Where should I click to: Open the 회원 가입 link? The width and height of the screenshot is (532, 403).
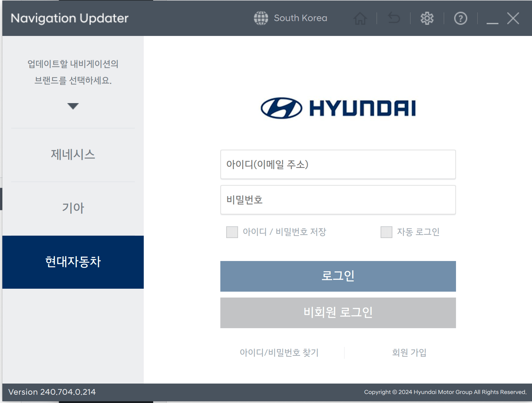[x=409, y=353]
